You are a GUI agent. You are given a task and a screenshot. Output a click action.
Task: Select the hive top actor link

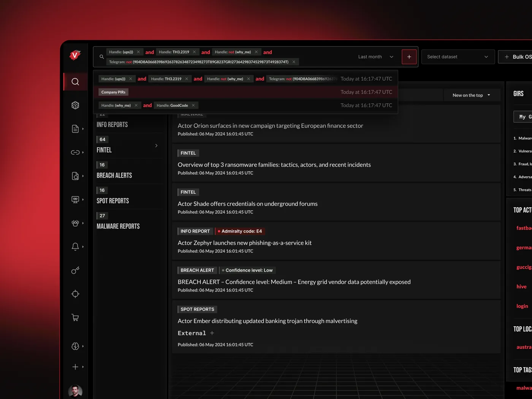[x=521, y=287]
